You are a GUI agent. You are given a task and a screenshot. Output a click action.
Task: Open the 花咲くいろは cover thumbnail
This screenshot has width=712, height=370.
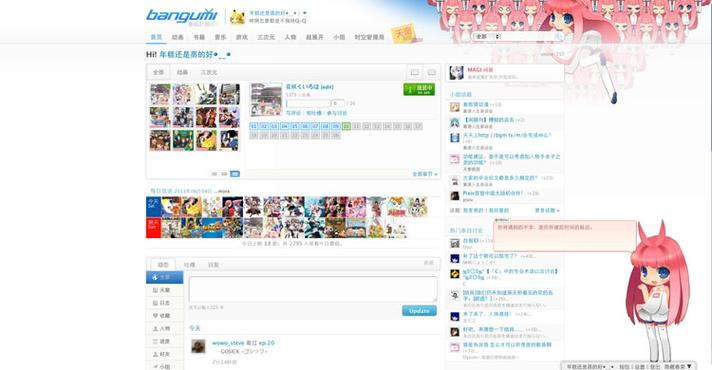266,99
